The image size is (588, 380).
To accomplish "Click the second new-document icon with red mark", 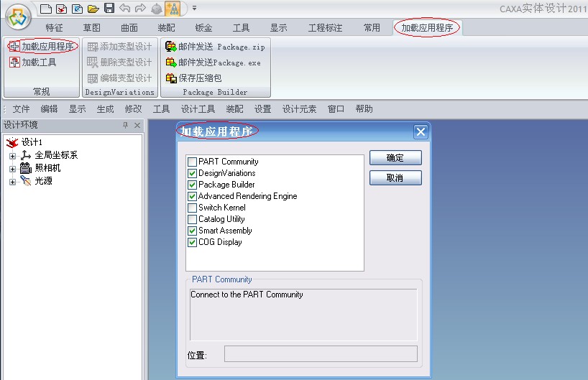I will pos(61,8).
